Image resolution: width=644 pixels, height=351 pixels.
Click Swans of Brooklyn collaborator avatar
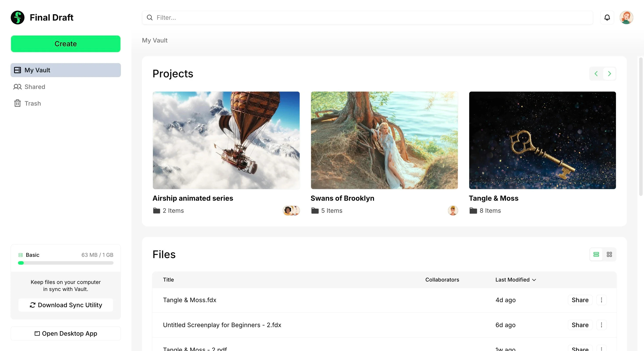tap(453, 211)
